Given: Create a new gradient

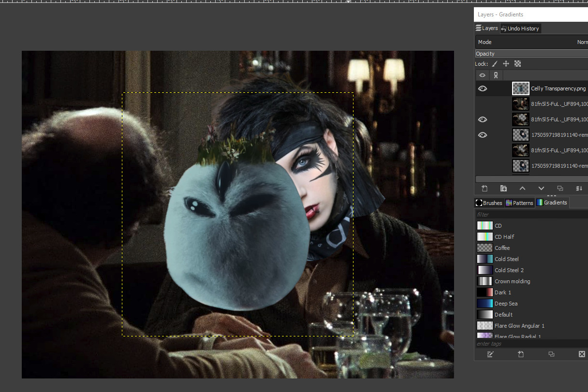Looking at the screenshot, I should [x=521, y=354].
